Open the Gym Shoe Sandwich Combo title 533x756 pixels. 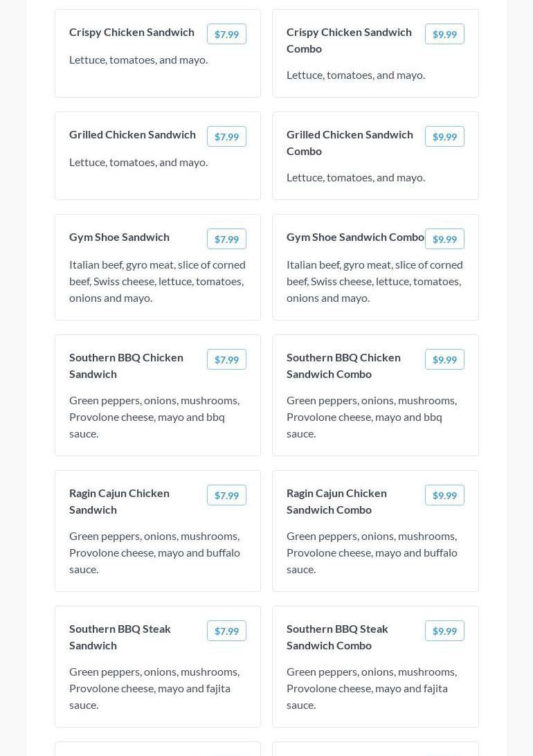[355, 237]
